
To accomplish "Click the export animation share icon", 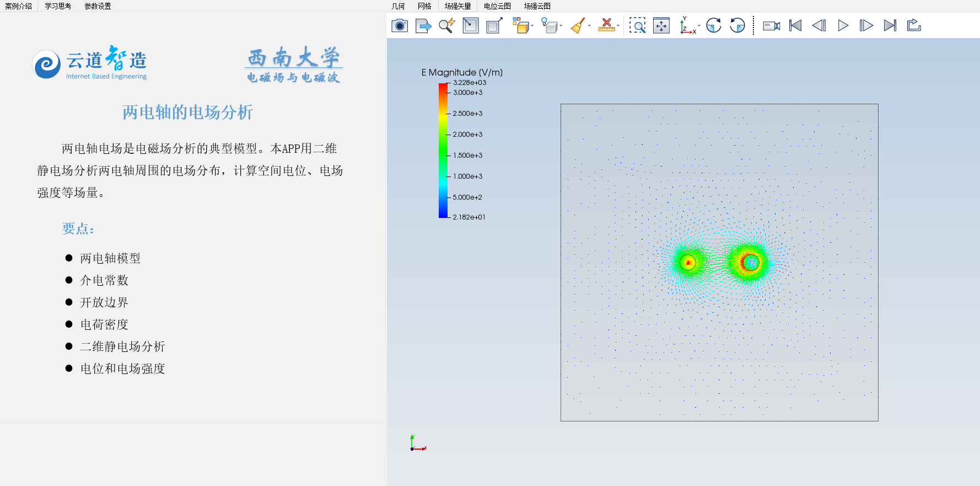I will click(x=914, y=25).
